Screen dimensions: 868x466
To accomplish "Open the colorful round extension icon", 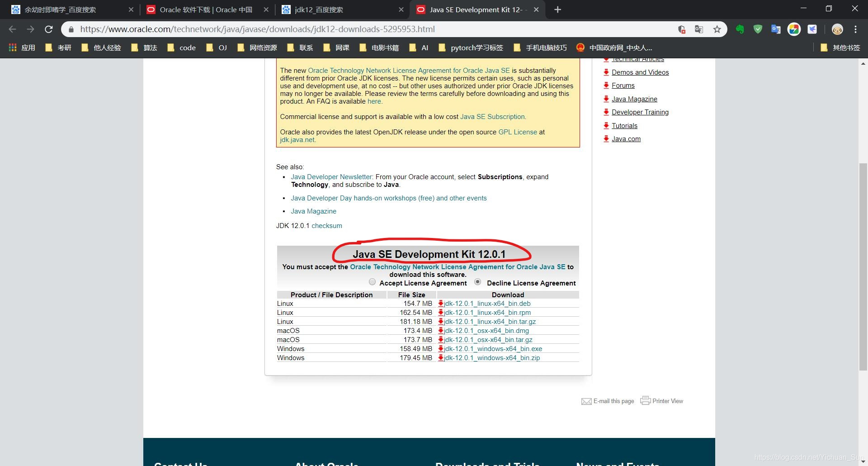I will coord(794,29).
